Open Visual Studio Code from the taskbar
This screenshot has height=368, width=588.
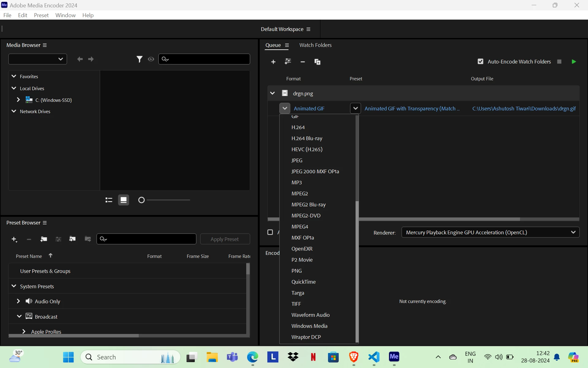click(374, 357)
